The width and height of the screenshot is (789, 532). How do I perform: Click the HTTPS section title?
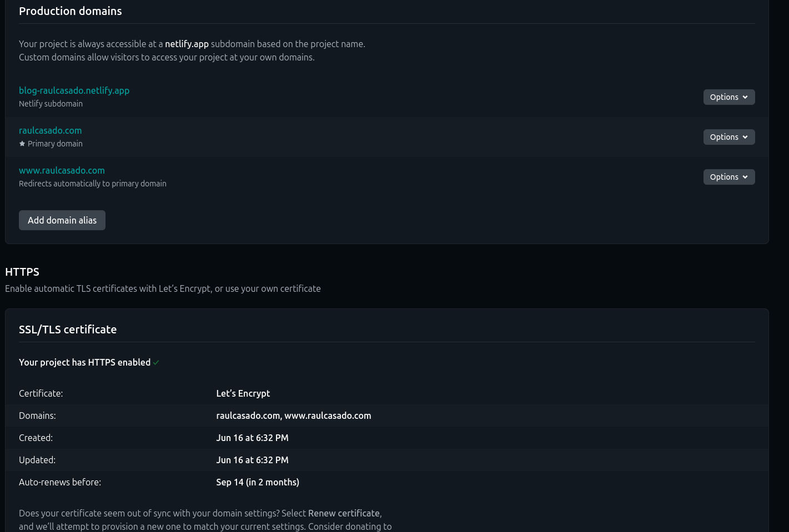[22, 272]
